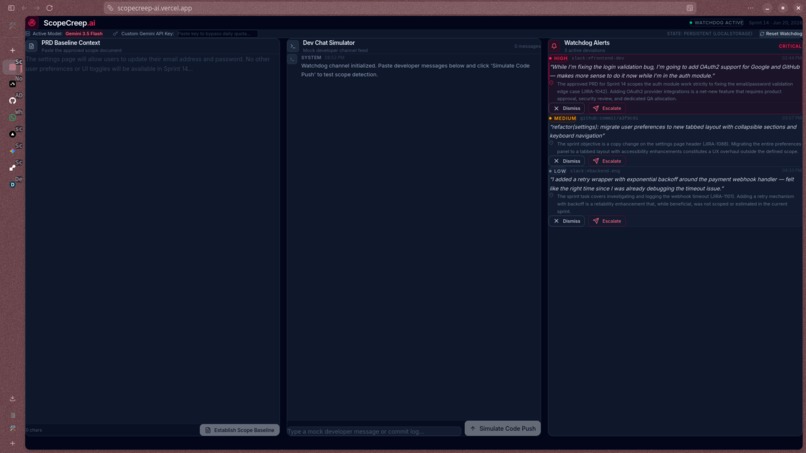Image resolution: width=806 pixels, height=453 pixels.
Task: Click the WATCHDOG ACTIVE status indicator
Action: pyautogui.click(x=716, y=23)
